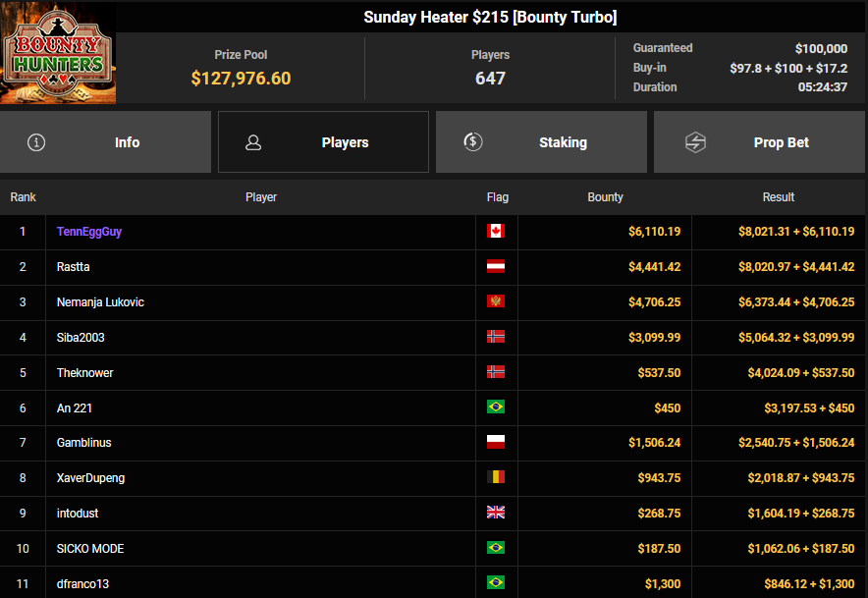The width and height of the screenshot is (868, 598).
Task: Click the person icon beside Players
Action: (253, 142)
